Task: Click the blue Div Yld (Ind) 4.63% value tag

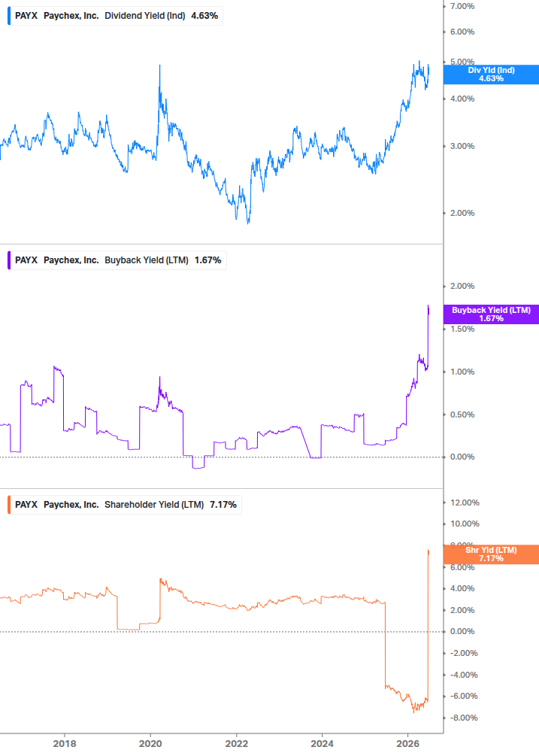Action: pyautogui.click(x=491, y=74)
